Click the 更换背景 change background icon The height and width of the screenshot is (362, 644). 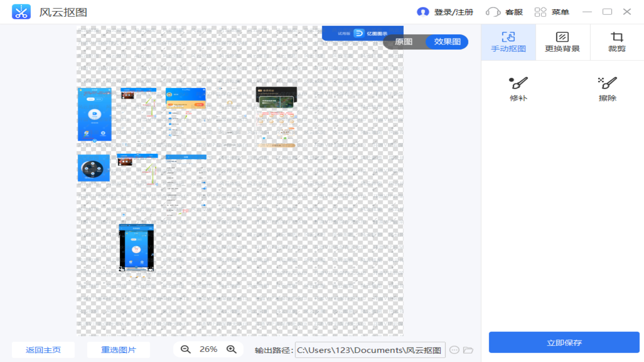click(x=562, y=37)
